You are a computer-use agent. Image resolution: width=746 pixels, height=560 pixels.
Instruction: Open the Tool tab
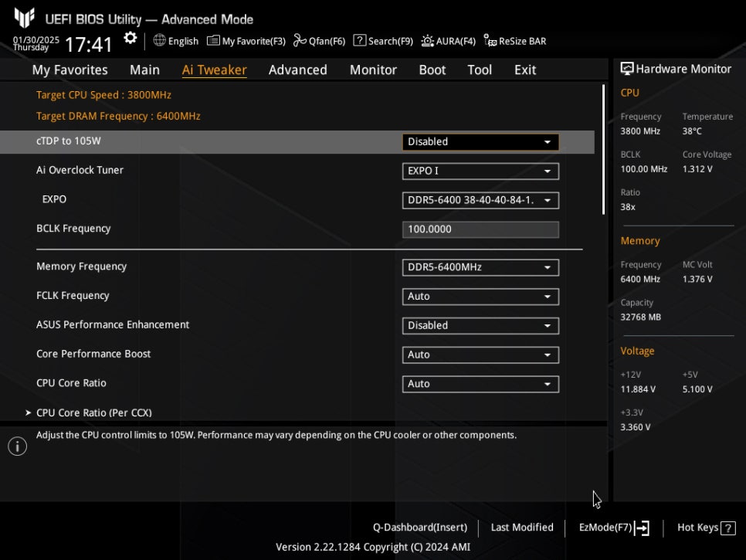tap(480, 70)
